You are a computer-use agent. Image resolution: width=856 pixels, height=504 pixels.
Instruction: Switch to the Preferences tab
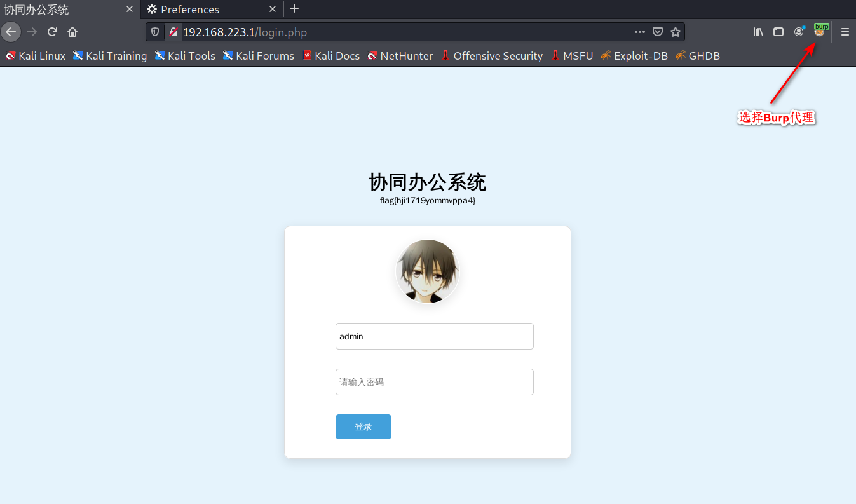click(x=203, y=10)
